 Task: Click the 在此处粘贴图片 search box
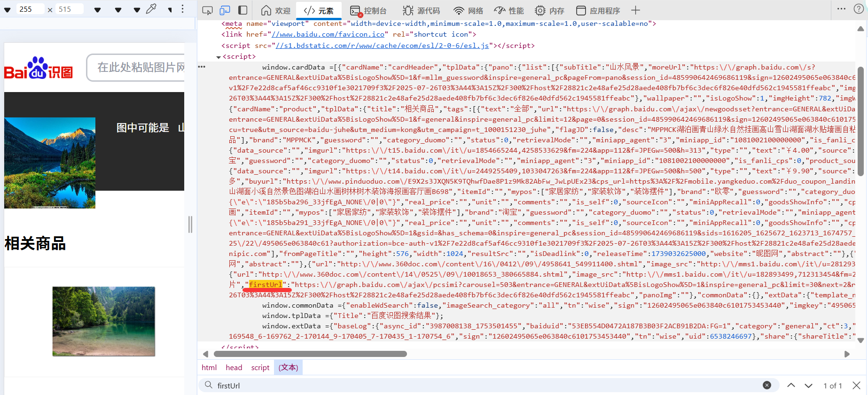(136, 67)
